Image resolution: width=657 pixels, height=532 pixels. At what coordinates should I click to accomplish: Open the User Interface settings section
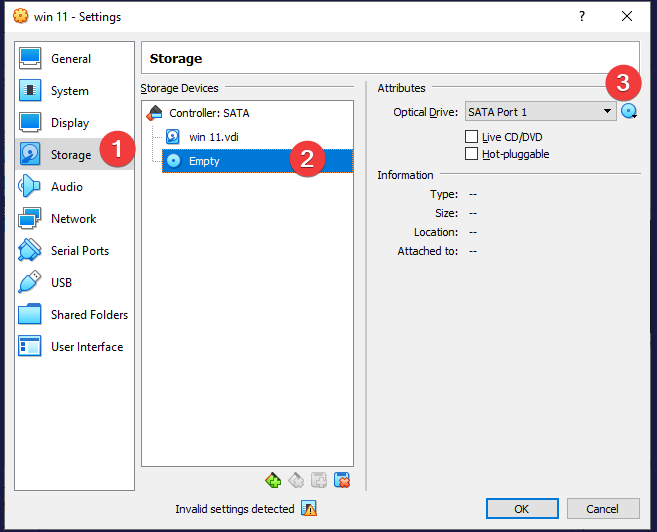[x=87, y=347]
